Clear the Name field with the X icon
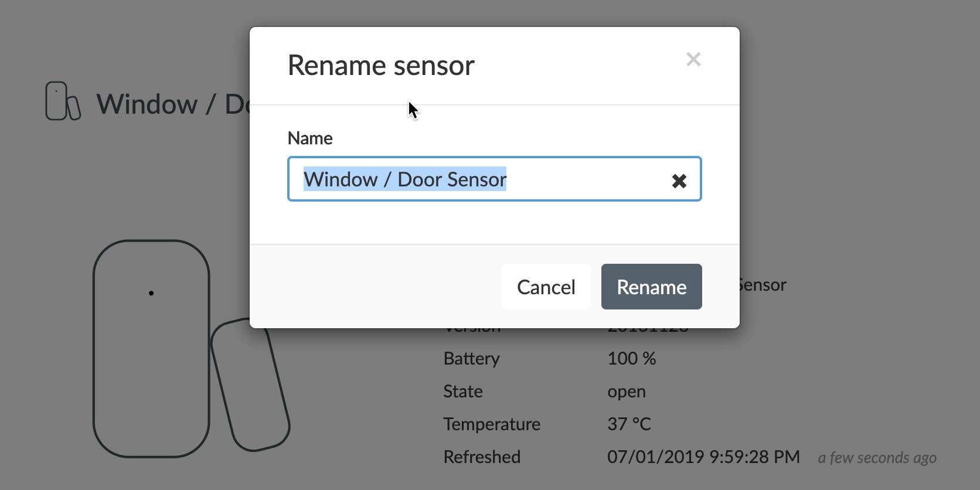 click(679, 181)
